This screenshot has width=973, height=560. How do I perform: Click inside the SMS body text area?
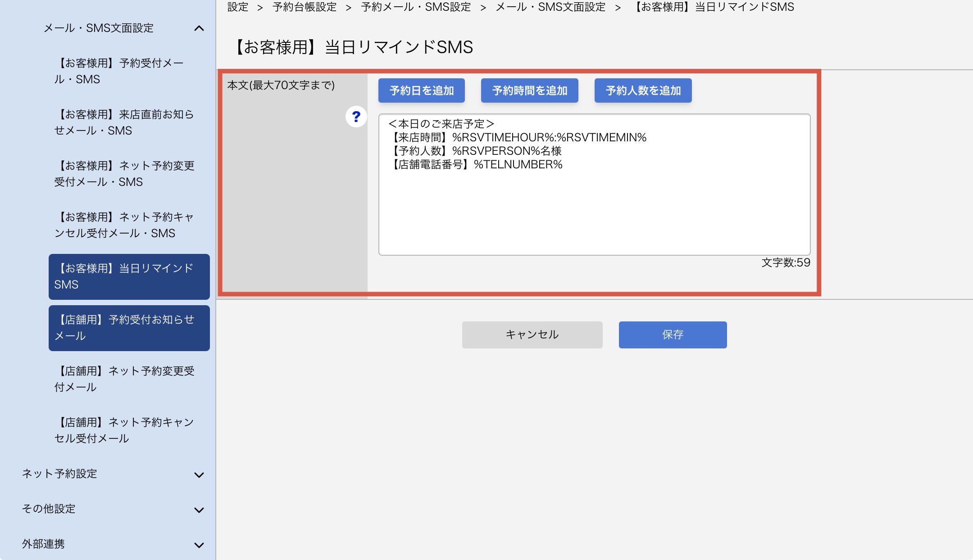[595, 185]
